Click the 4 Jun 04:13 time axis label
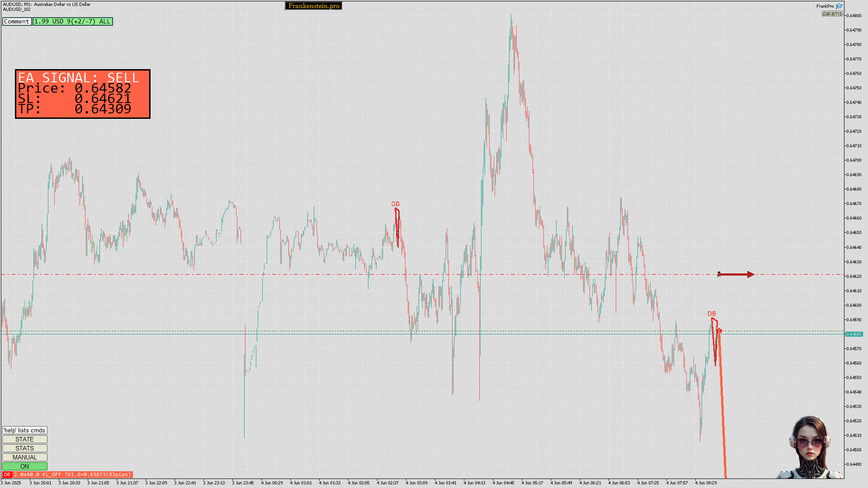Viewport: 868px width, 488px height. pos(474,483)
